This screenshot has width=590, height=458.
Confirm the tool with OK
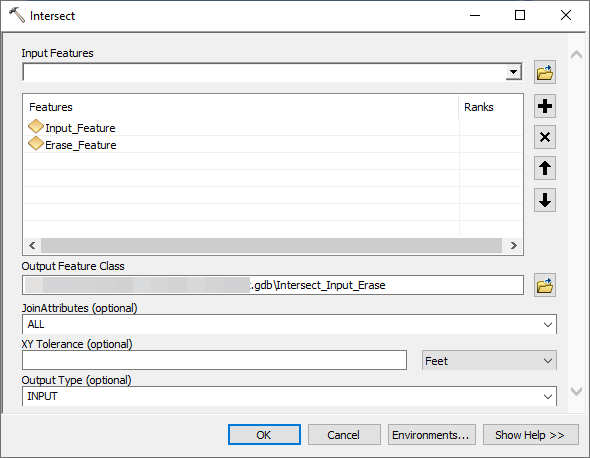pyautogui.click(x=264, y=435)
